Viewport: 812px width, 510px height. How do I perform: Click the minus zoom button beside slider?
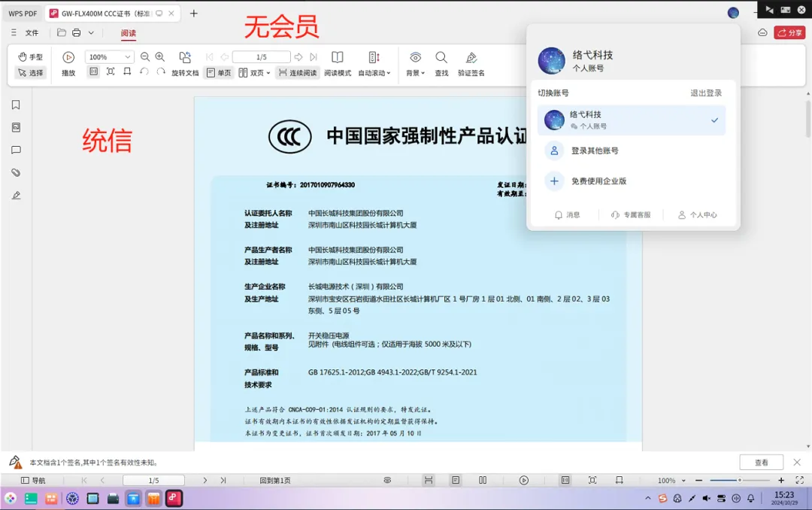pyautogui.click(x=698, y=481)
